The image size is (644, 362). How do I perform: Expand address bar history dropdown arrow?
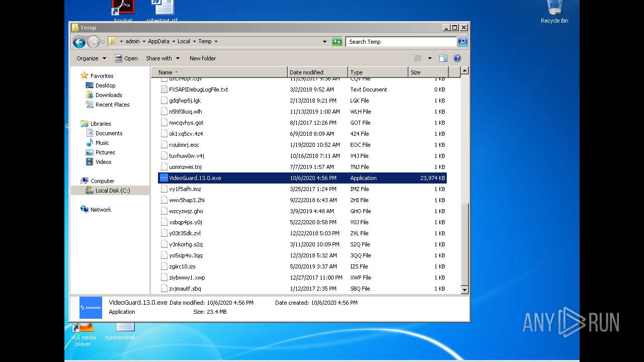click(x=325, y=42)
